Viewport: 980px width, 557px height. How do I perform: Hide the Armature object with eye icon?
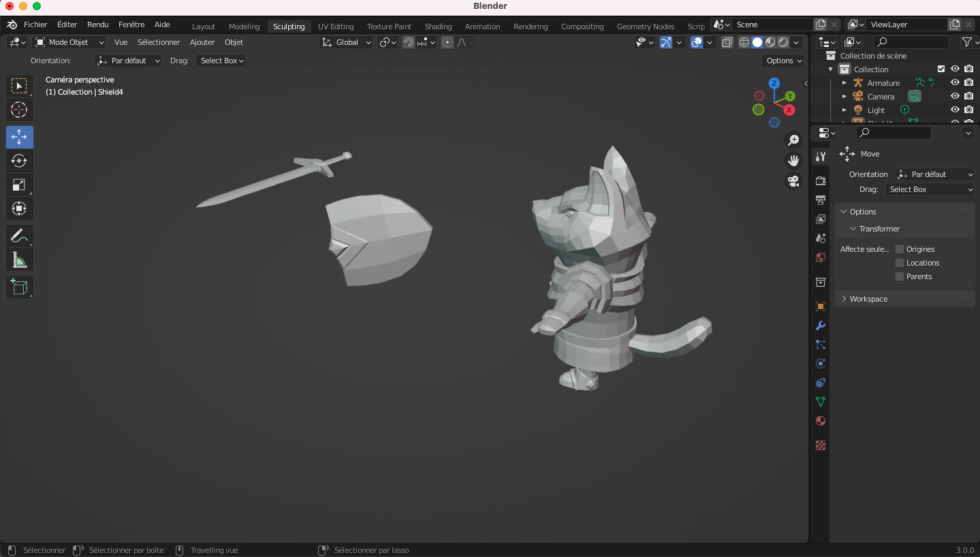tap(955, 82)
